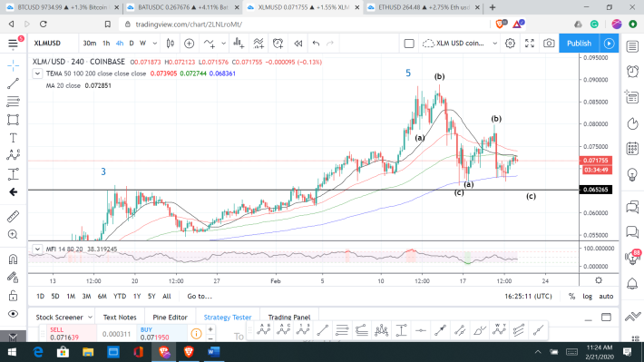Select the Text annotation tool
This screenshot has width=644, height=362.
[13, 138]
